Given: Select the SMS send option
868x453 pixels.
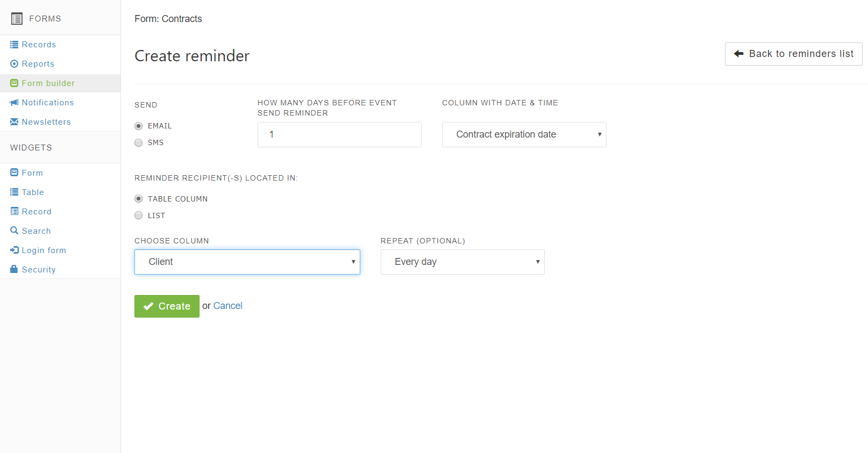Looking at the screenshot, I should [139, 143].
